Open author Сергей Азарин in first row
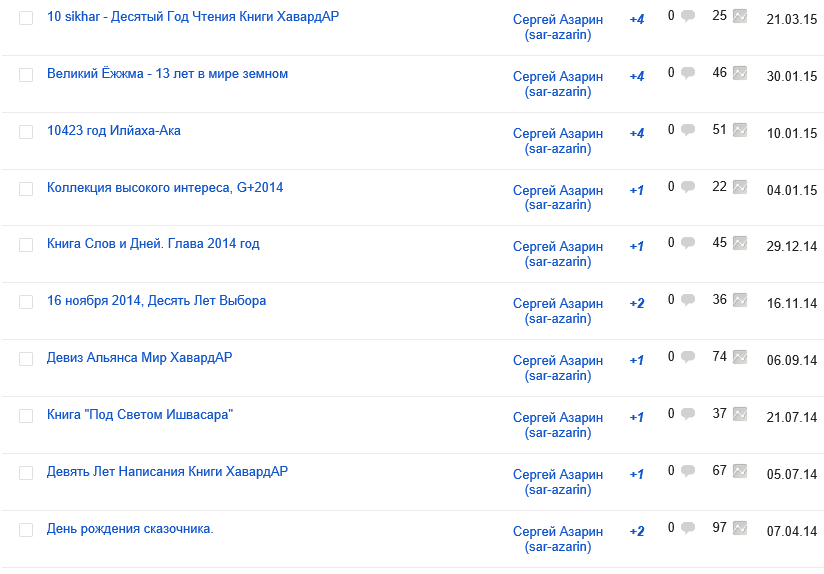824x574 pixels. tap(558, 20)
